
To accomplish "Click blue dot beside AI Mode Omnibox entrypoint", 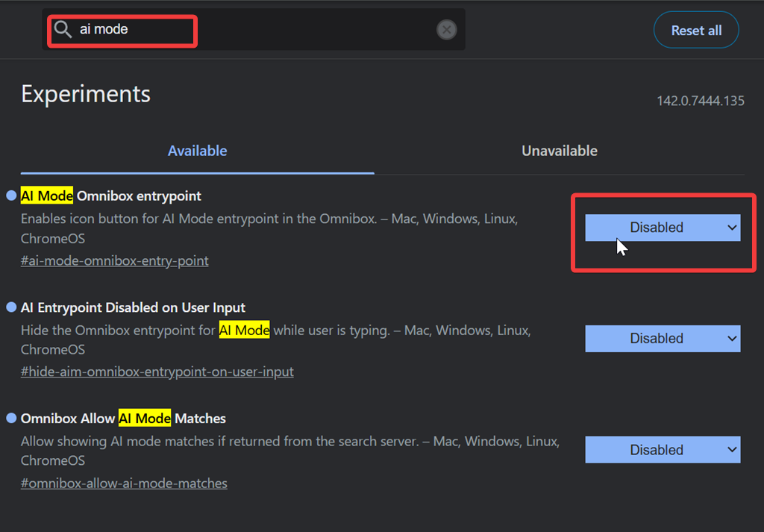I will pyautogui.click(x=11, y=195).
